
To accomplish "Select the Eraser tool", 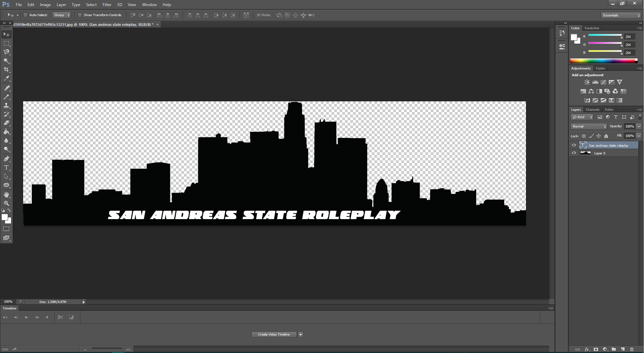I will click(x=6, y=123).
